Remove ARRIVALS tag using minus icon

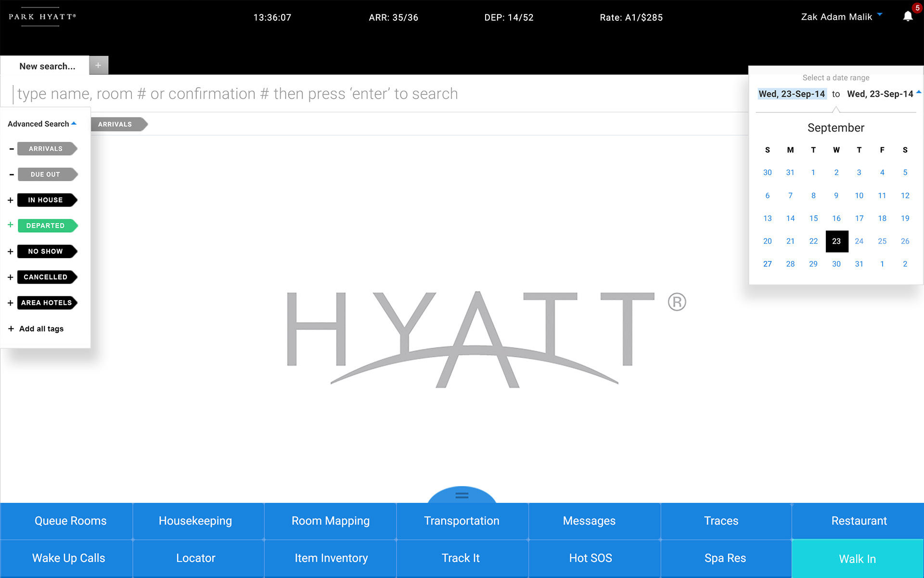pos(11,149)
